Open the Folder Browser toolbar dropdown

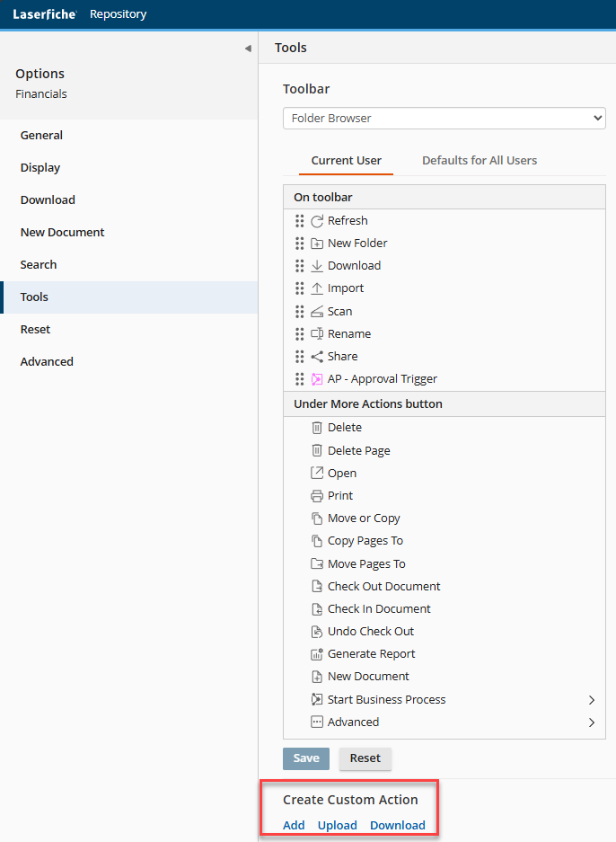[444, 119]
